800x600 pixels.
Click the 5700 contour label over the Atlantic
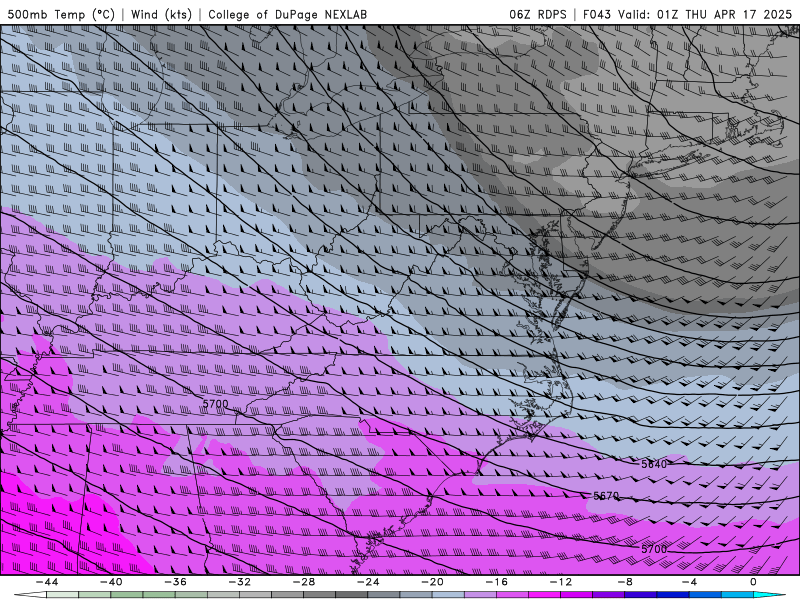[654, 549]
